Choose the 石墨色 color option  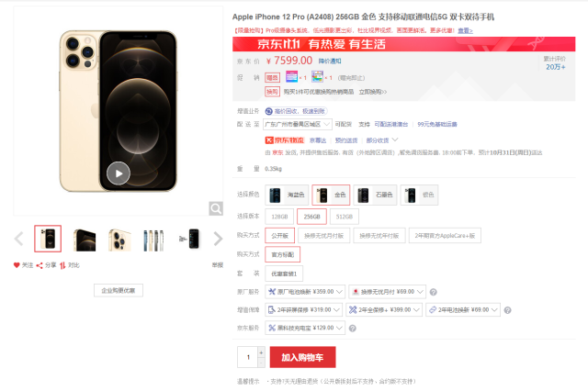[x=375, y=195]
